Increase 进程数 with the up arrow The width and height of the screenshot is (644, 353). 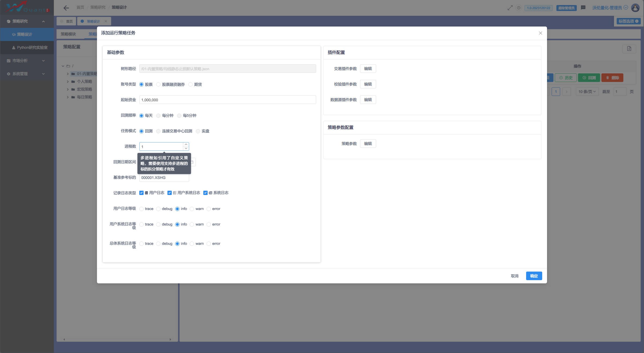pyautogui.click(x=186, y=144)
